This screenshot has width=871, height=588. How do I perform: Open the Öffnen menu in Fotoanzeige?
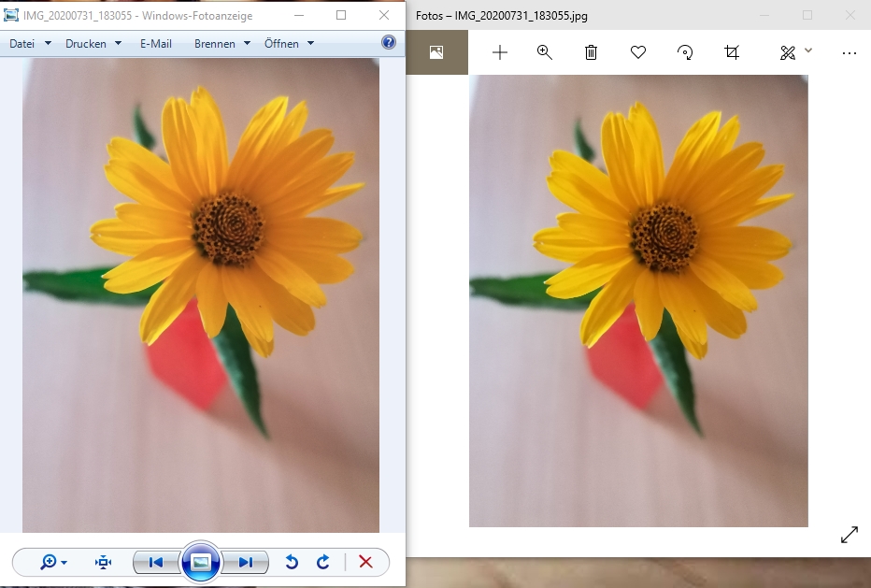pos(281,43)
